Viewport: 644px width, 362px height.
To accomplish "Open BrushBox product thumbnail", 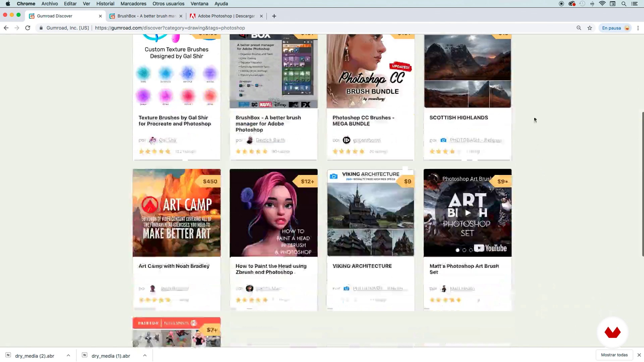I will click(273, 71).
